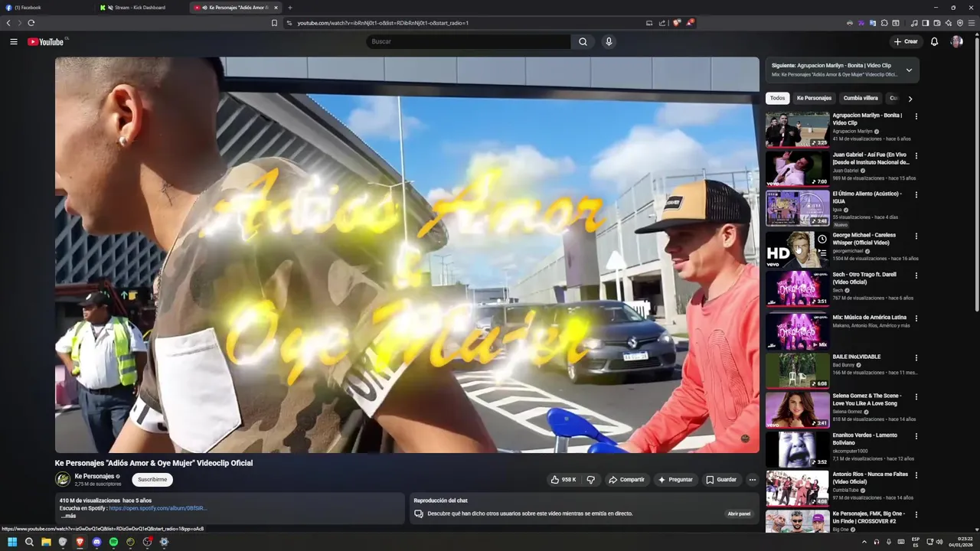Open a new browser tab

[x=289, y=8]
